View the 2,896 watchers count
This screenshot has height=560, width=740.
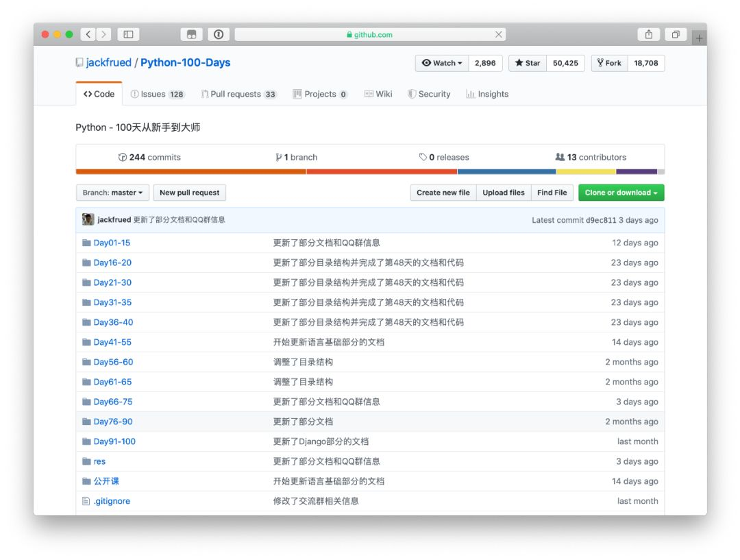click(x=485, y=63)
